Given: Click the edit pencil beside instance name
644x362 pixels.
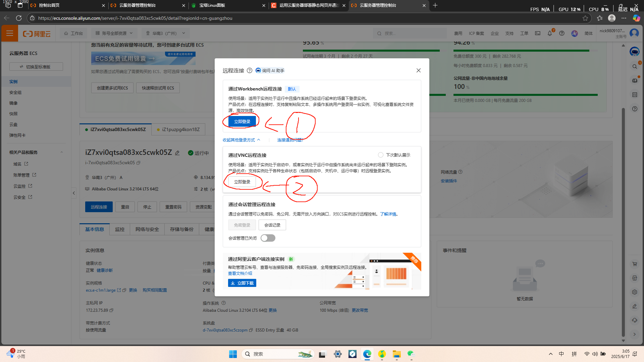Looking at the screenshot, I should point(177,153).
